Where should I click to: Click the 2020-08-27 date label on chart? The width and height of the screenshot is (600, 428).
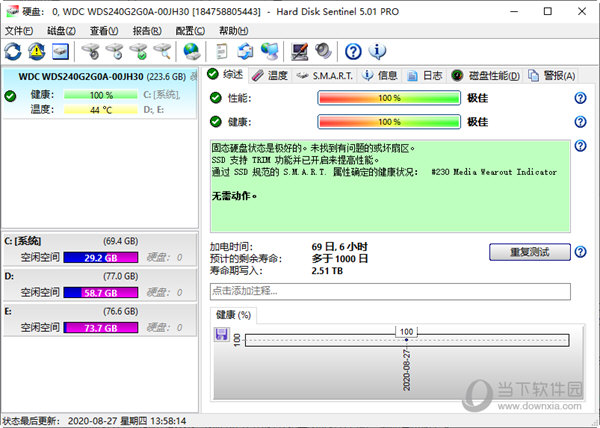pyautogui.click(x=406, y=369)
